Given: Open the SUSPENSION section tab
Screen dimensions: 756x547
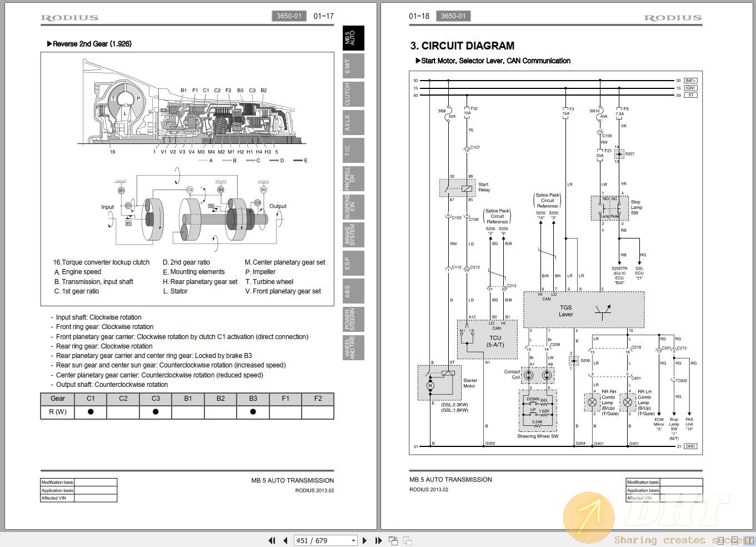Looking at the screenshot, I should (x=353, y=207).
